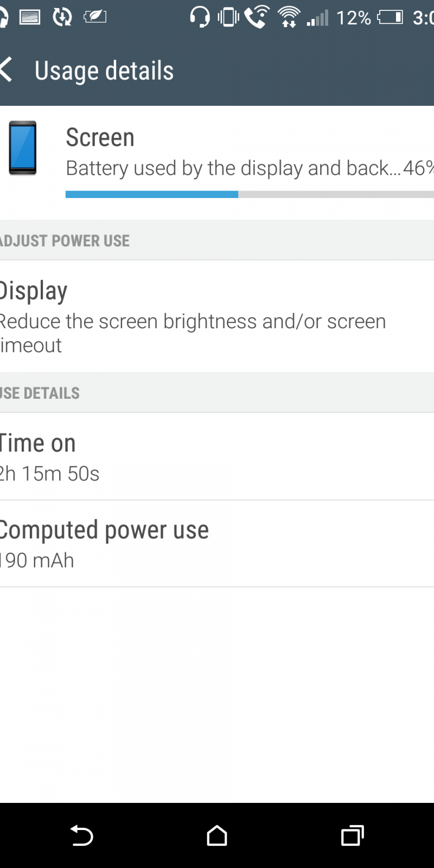This screenshot has width=434, height=868.
Task: Tap the blue phone Screen icon
Action: (23, 148)
